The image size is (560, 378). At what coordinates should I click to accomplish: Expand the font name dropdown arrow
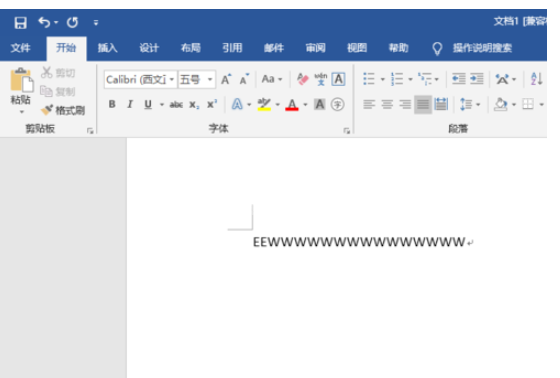172,79
